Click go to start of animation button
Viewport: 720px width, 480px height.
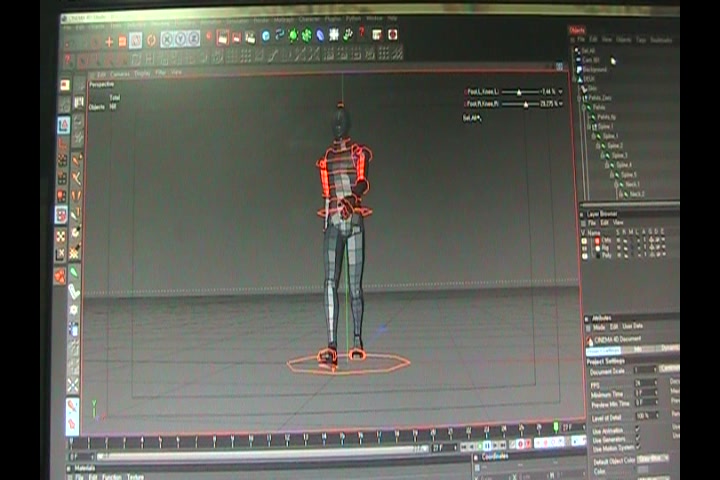[464, 446]
